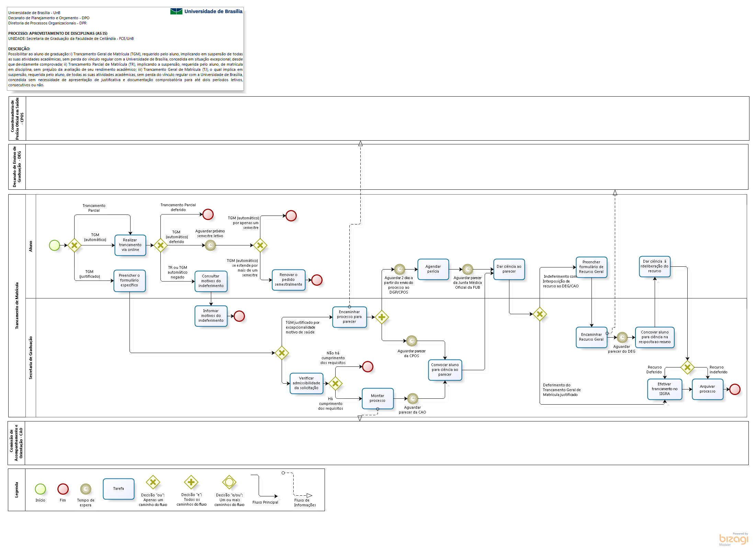Click the Bizagi Modeler logo

pos(734,539)
